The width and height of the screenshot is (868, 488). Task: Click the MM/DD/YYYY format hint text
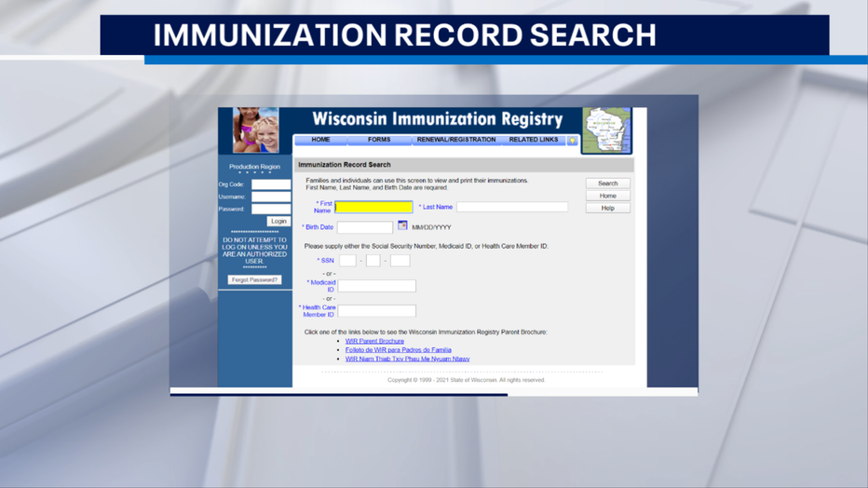(431, 227)
